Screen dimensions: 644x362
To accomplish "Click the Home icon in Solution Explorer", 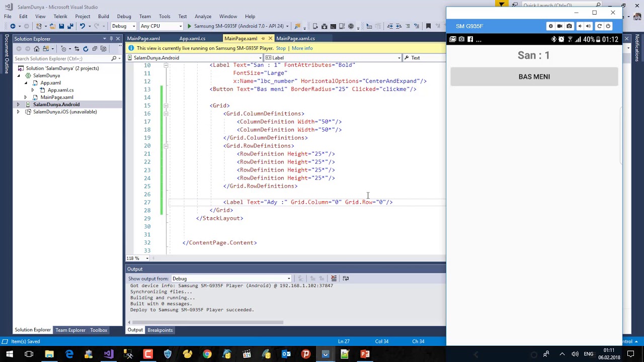I will [x=36, y=49].
